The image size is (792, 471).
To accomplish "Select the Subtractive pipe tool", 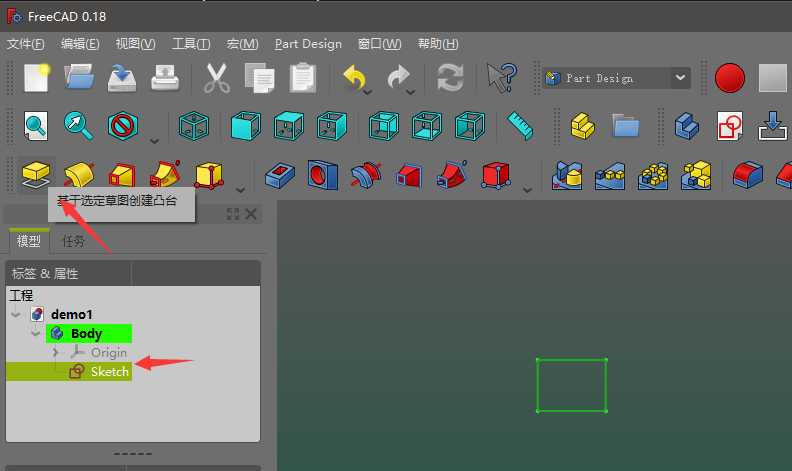I will [452, 175].
